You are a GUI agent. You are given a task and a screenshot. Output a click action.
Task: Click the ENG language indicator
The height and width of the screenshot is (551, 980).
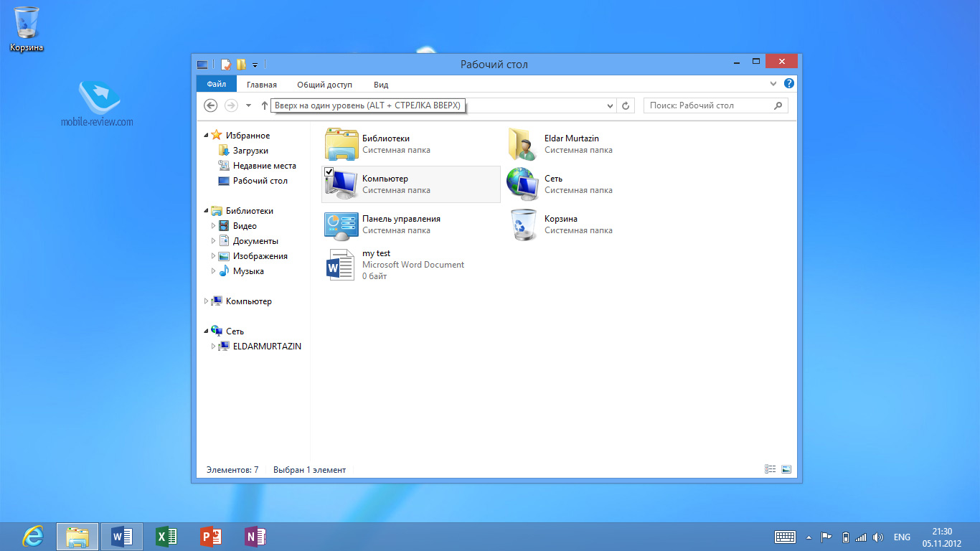tap(902, 537)
